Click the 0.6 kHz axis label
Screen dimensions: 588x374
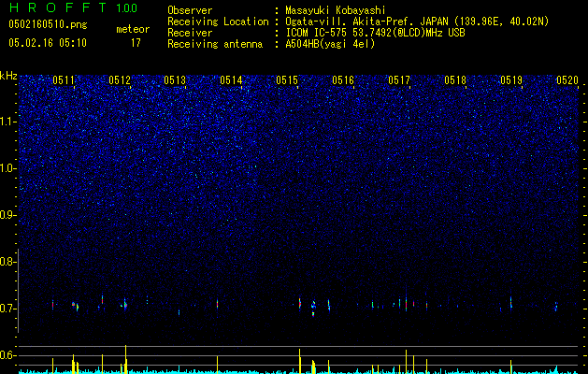[x=8, y=355]
